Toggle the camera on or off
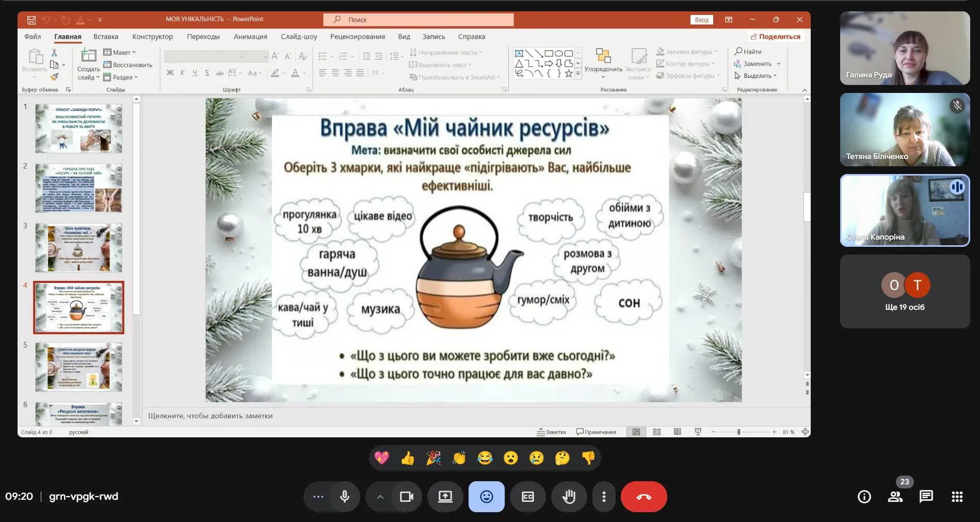The height and width of the screenshot is (522, 980). click(407, 497)
